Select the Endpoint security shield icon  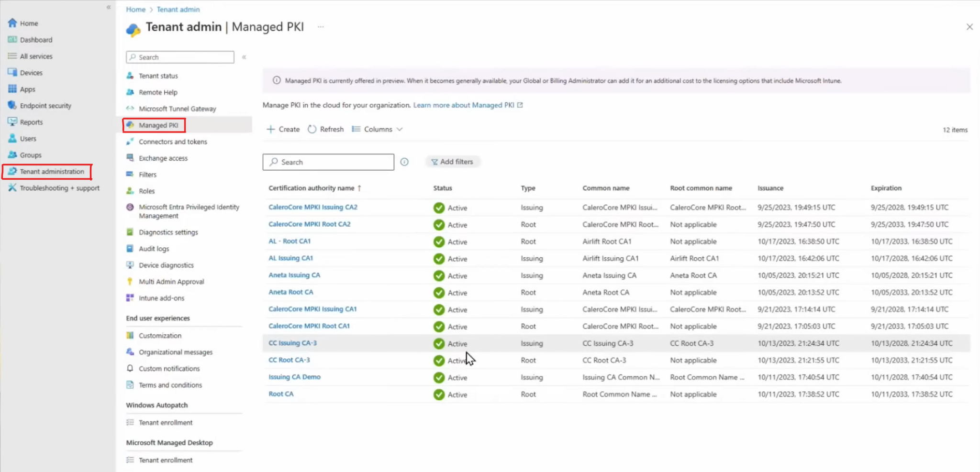13,105
